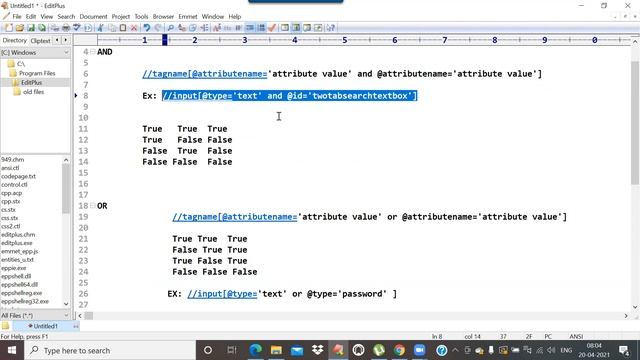Image resolution: width=640 pixels, height=360 pixels.
Task: Open the Edit menu
Action: coord(31,16)
